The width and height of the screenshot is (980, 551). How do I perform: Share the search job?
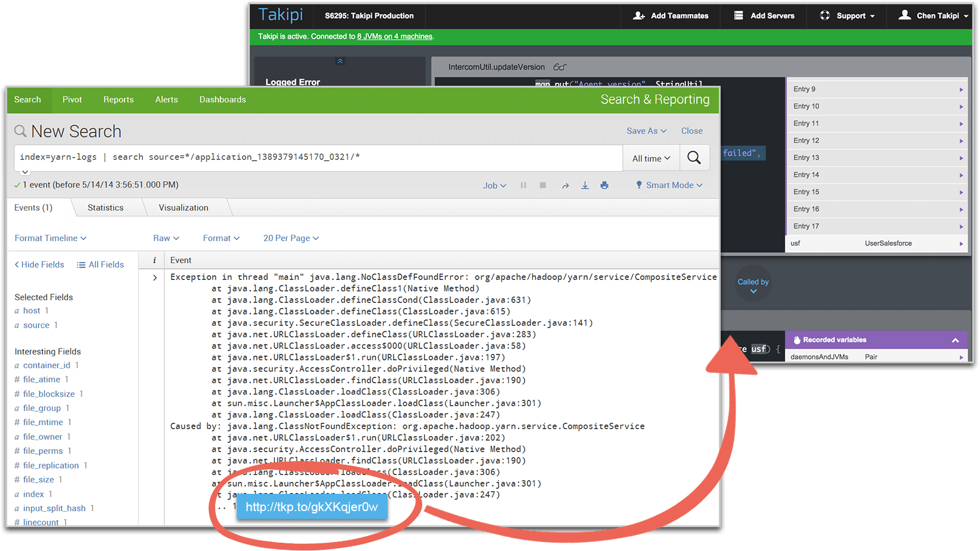[x=565, y=185]
